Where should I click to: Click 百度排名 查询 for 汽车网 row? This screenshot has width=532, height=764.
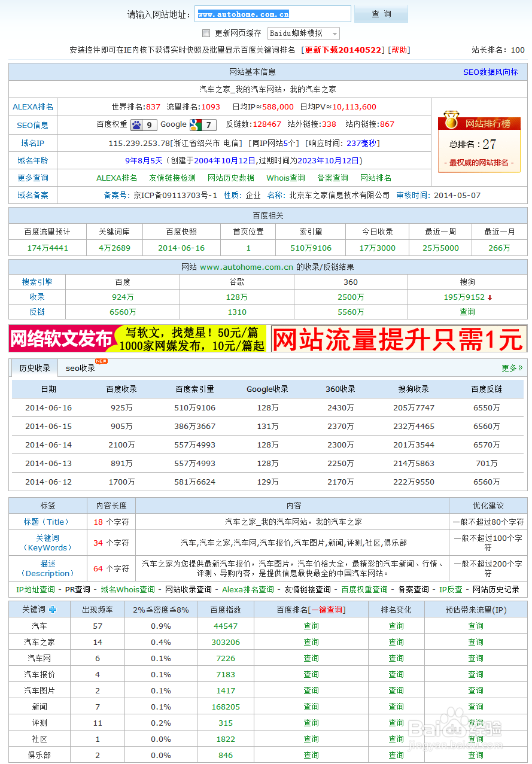(x=311, y=659)
